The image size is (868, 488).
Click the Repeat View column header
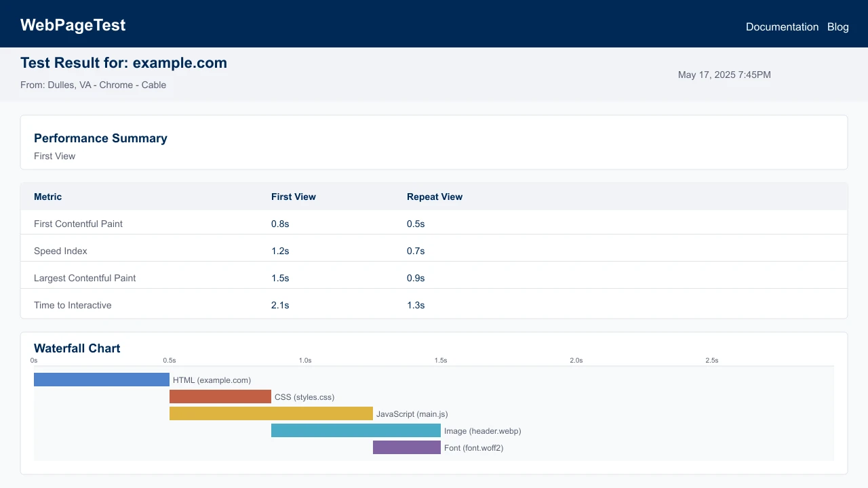tap(435, 197)
